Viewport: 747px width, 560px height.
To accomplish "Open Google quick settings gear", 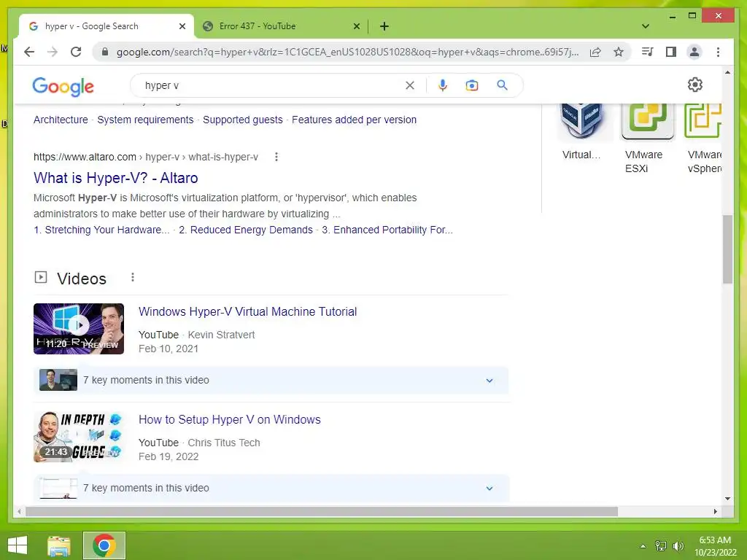I will [695, 85].
